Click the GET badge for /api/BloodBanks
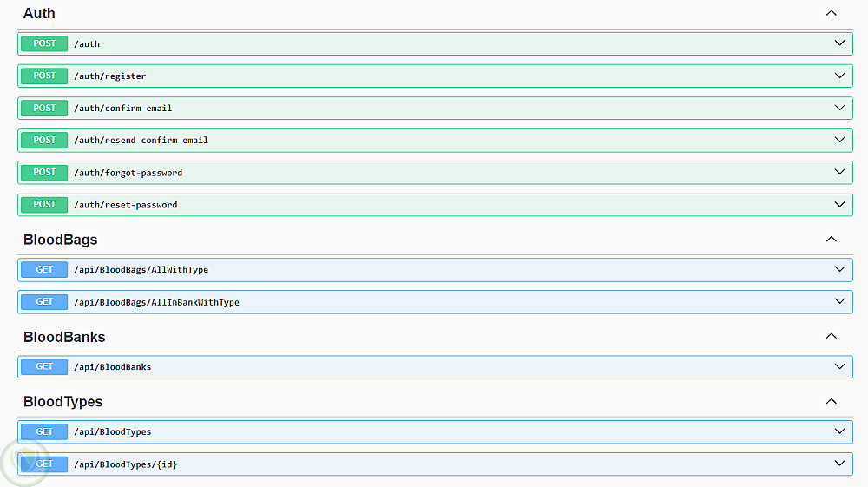The image size is (868, 487). click(x=44, y=367)
